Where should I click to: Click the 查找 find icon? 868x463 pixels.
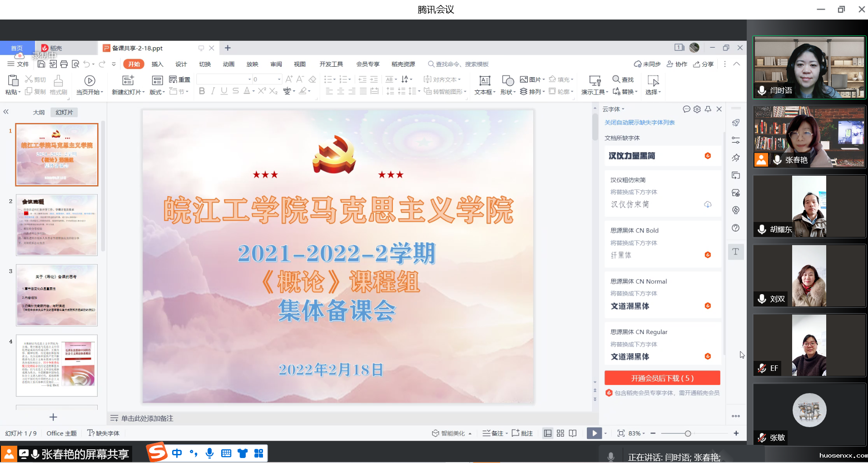(x=623, y=79)
